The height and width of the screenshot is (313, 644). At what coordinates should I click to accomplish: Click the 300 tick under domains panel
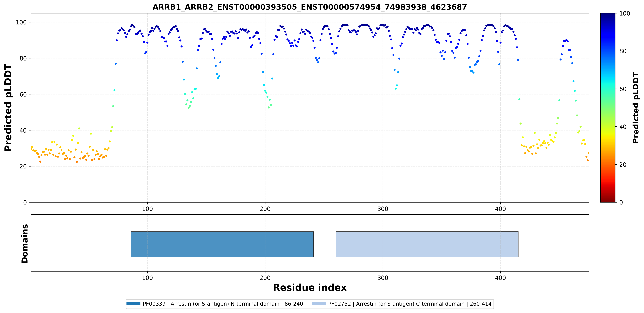[383, 278]
